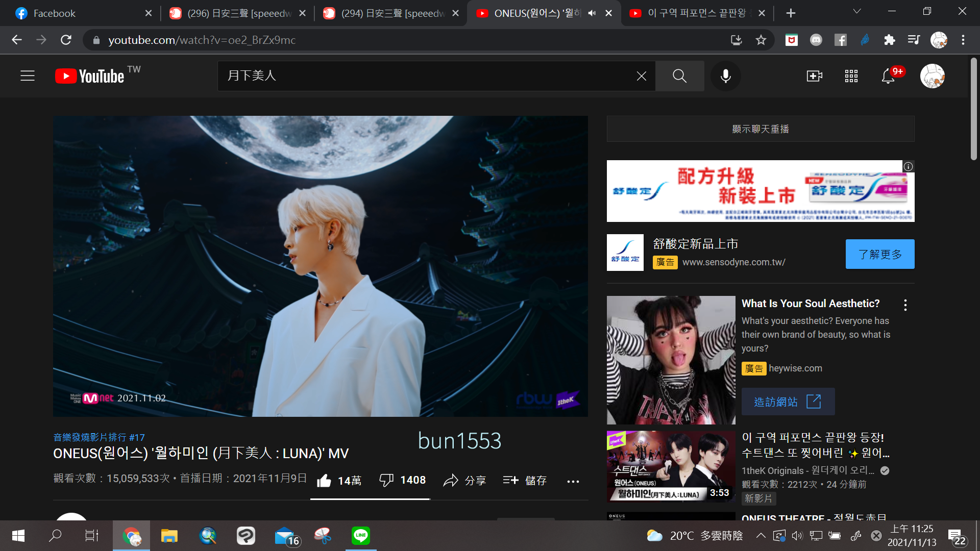Open options menu for Soul Aesthetic ad

(x=905, y=305)
